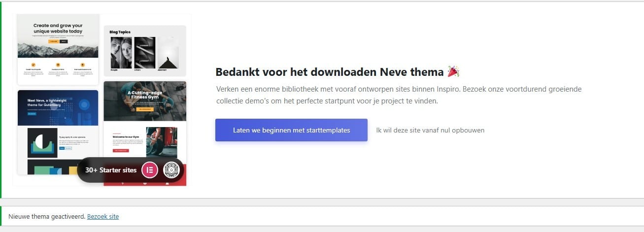644x232 pixels.
Task: Click the middle orange checkmark icon
Action: point(58,65)
